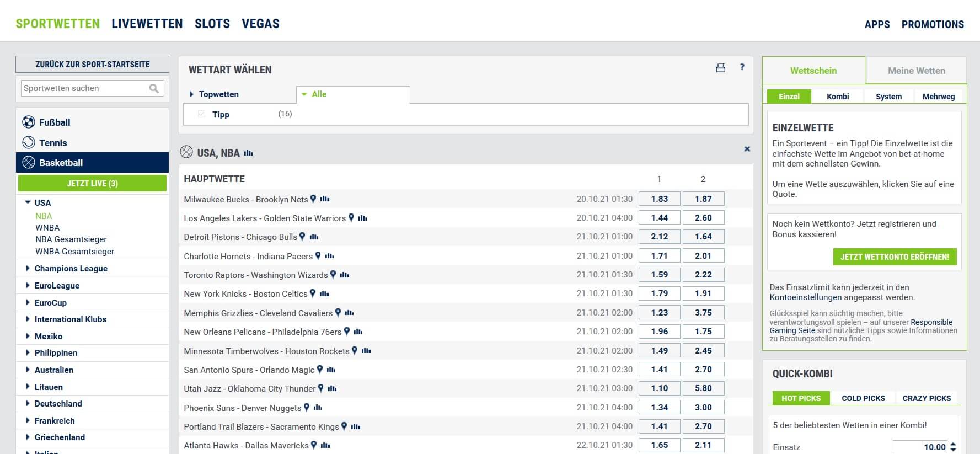This screenshot has width=980, height=454.
Task: Open NBA Gesamtsieger in sidebar
Action: tap(71, 239)
